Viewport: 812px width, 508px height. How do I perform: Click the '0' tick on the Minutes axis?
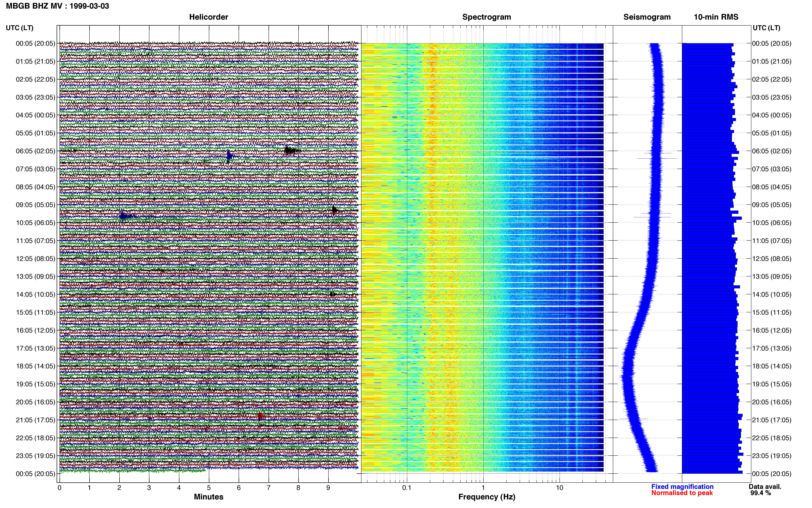pos(59,488)
